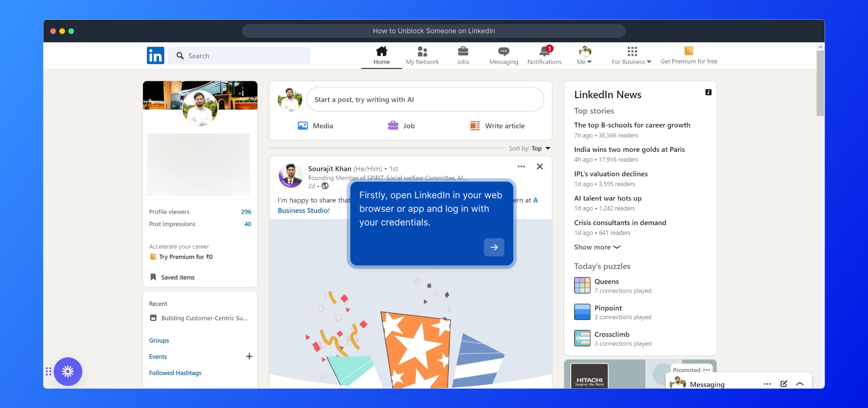Expand the Messaging panel chevron
Viewport: 868px width, 408px height.
click(800, 383)
